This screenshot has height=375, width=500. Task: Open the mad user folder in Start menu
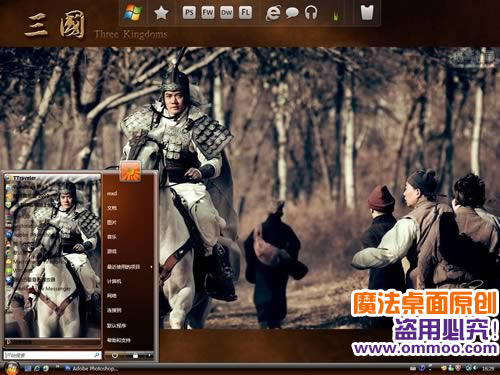click(x=112, y=193)
